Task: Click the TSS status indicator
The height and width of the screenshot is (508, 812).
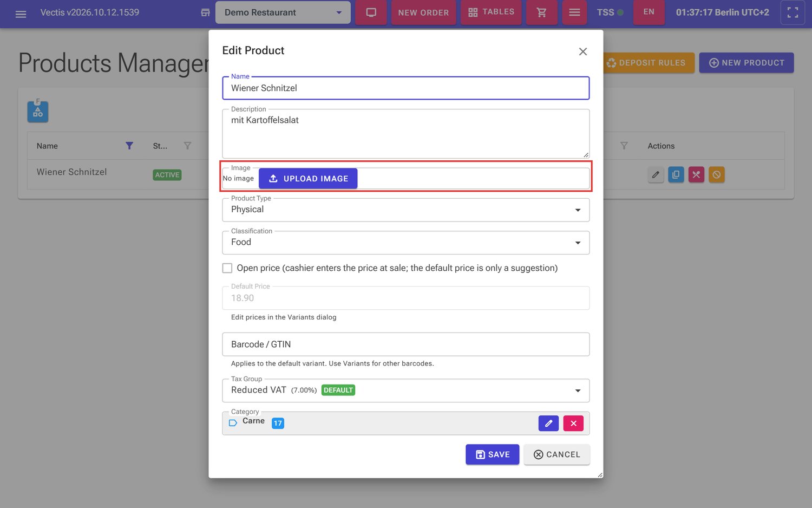Action: pos(610,12)
